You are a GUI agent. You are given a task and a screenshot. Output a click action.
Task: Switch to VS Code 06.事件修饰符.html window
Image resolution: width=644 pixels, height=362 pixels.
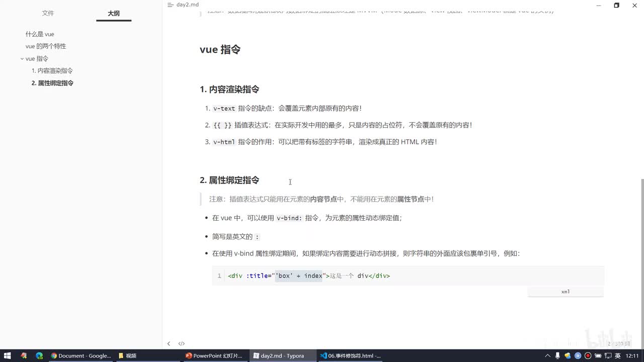pos(351,355)
